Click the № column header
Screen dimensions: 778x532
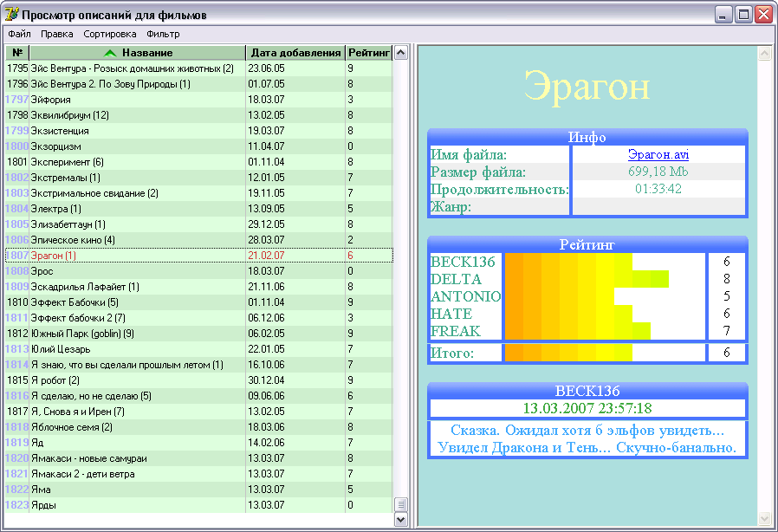[x=17, y=53]
